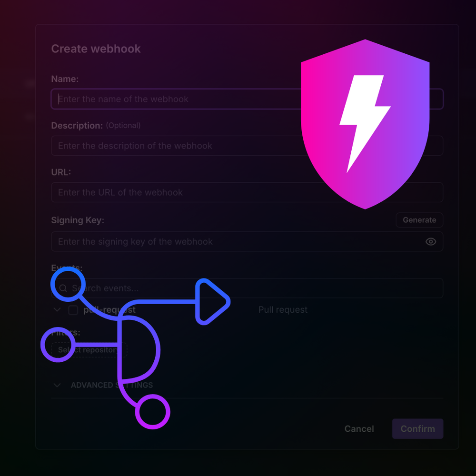Select the bold pull-request event label

click(109, 310)
